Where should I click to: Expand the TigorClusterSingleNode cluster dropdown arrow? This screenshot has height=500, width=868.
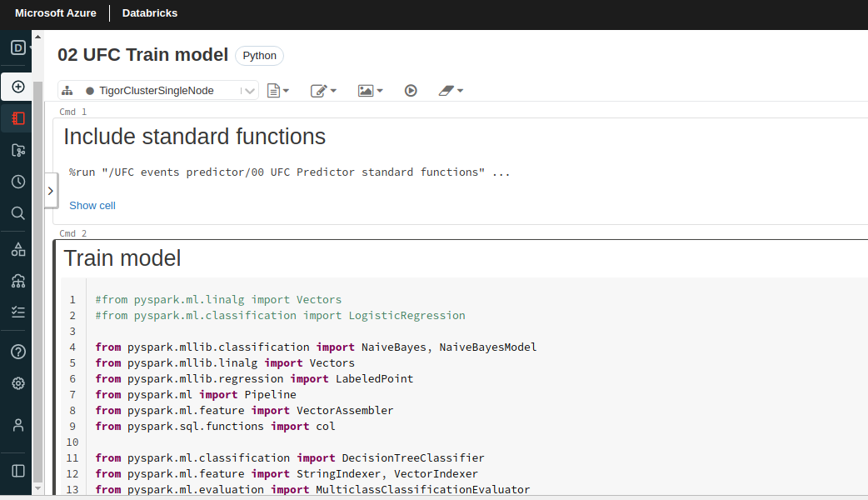tap(249, 91)
